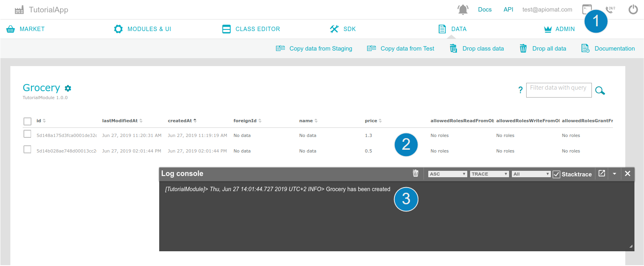Open the notifications bell icon
Viewport: 644px width, 266px height.
point(463,10)
